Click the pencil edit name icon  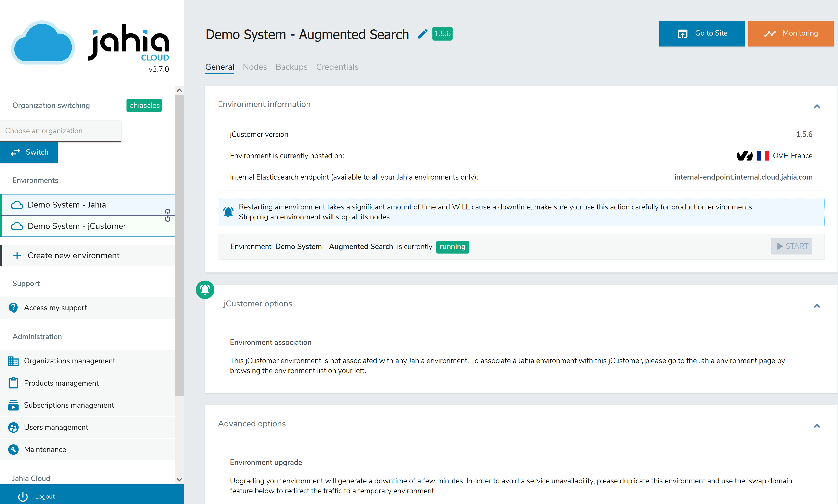coord(422,34)
